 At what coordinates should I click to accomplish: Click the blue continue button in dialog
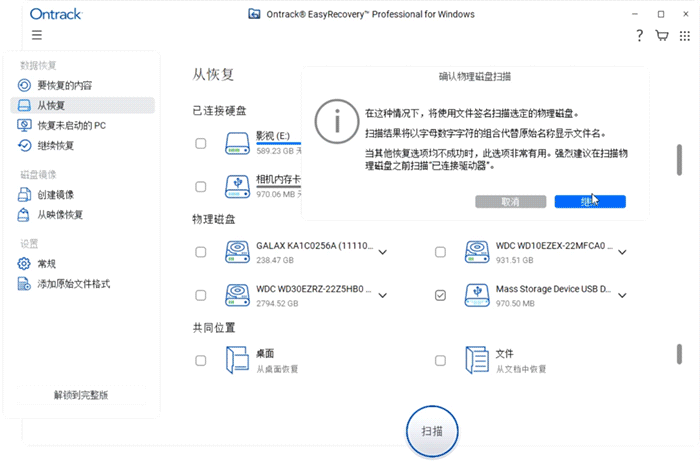click(x=590, y=201)
